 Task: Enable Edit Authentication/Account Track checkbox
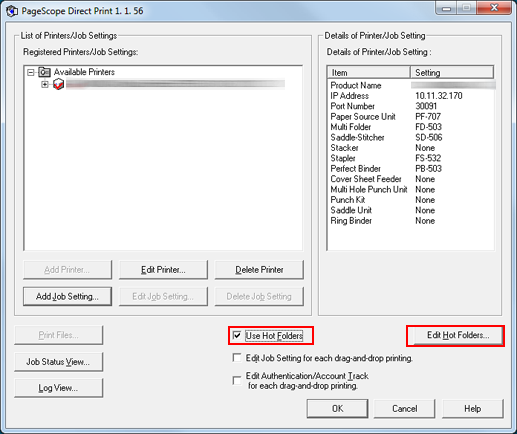(x=237, y=380)
